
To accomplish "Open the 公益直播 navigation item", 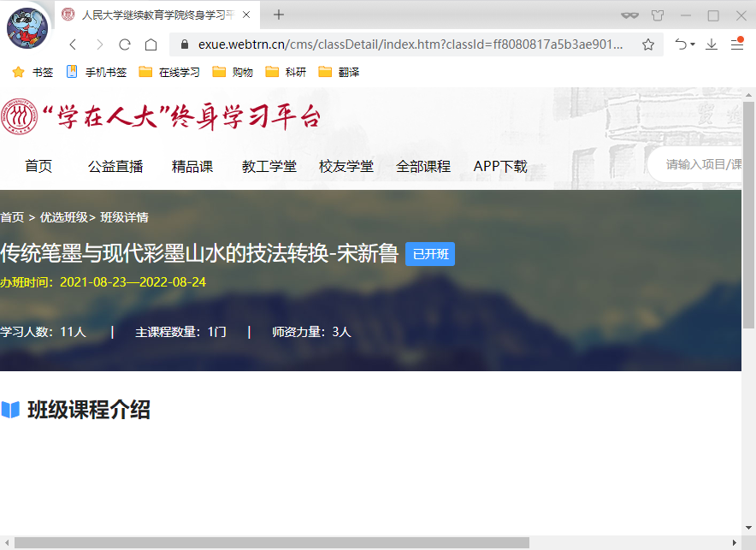I will [x=115, y=166].
